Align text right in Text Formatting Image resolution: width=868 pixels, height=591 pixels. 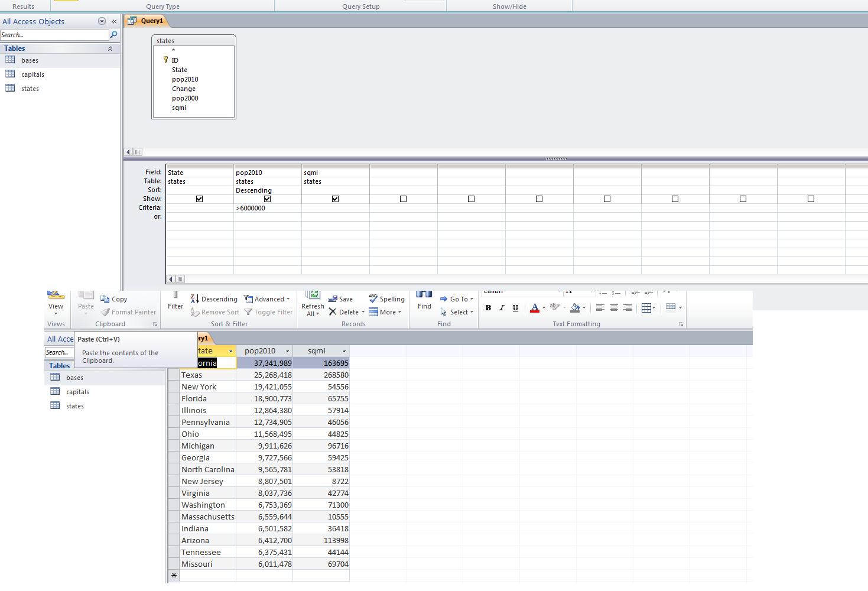[628, 308]
